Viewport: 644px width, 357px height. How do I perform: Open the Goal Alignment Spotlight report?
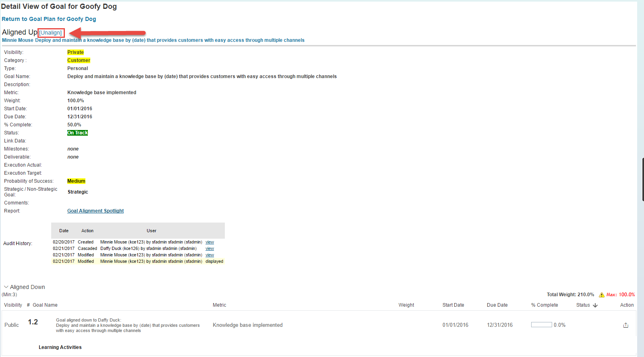96,211
